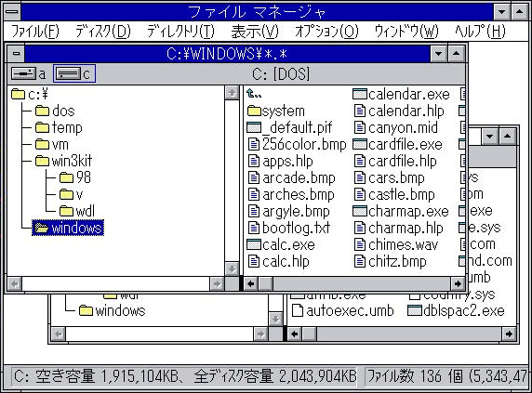Select dblspac2.exe in background window

tap(456, 310)
